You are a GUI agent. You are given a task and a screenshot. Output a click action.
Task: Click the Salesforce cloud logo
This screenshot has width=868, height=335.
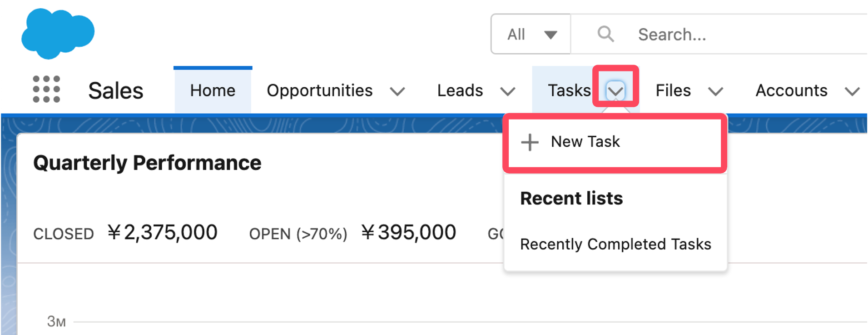58,34
